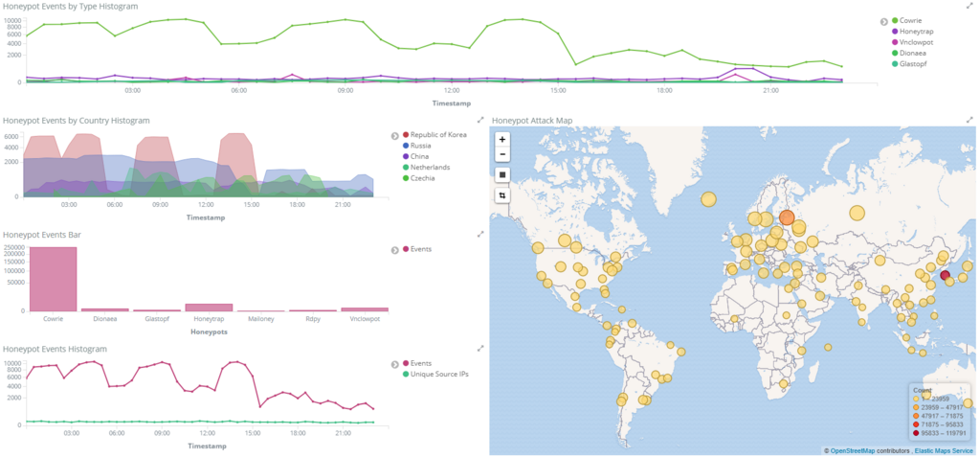The image size is (980, 457).
Task: Zoom out on the Honeypot Attack Map
Action: click(501, 154)
